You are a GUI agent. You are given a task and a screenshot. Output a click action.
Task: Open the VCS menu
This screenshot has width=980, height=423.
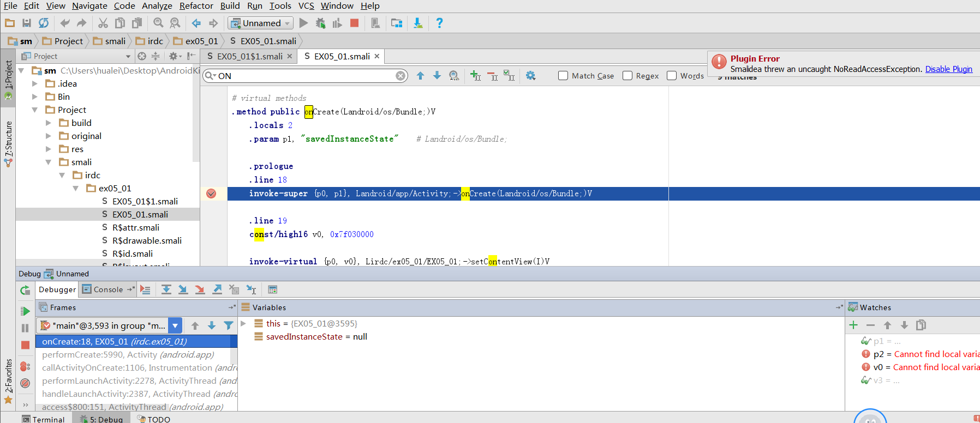pos(306,5)
